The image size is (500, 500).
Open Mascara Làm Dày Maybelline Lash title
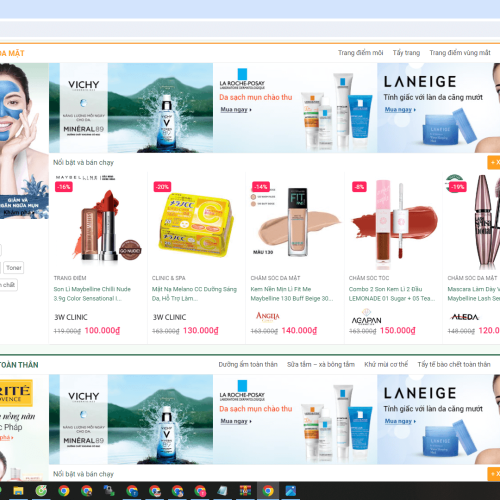(x=474, y=294)
